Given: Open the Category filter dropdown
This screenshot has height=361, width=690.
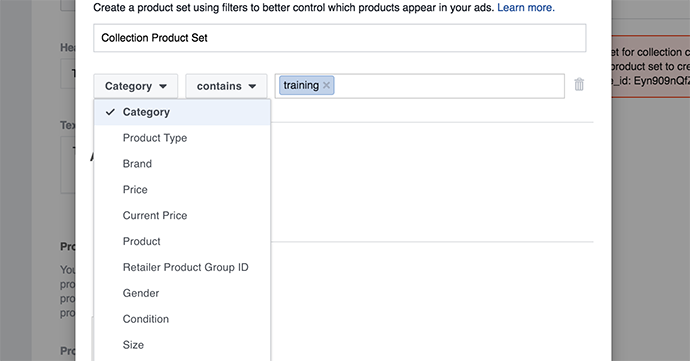Looking at the screenshot, I should click(x=136, y=86).
